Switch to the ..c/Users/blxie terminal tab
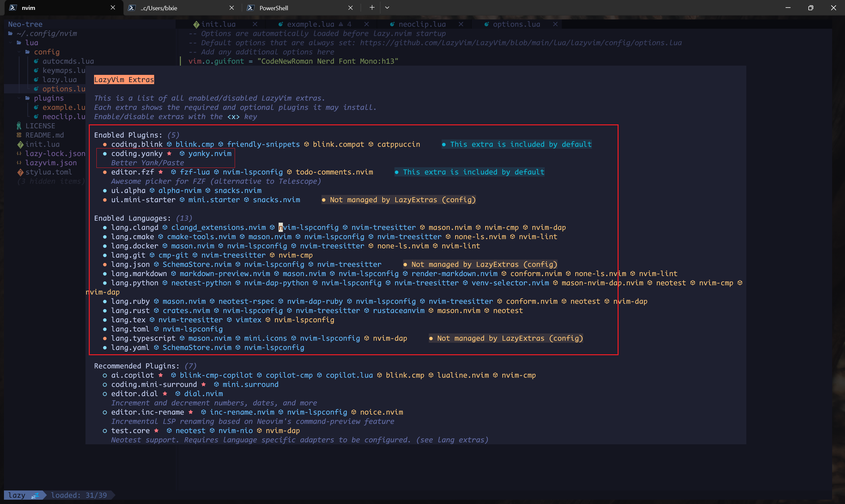The image size is (845, 504). tap(182, 8)
